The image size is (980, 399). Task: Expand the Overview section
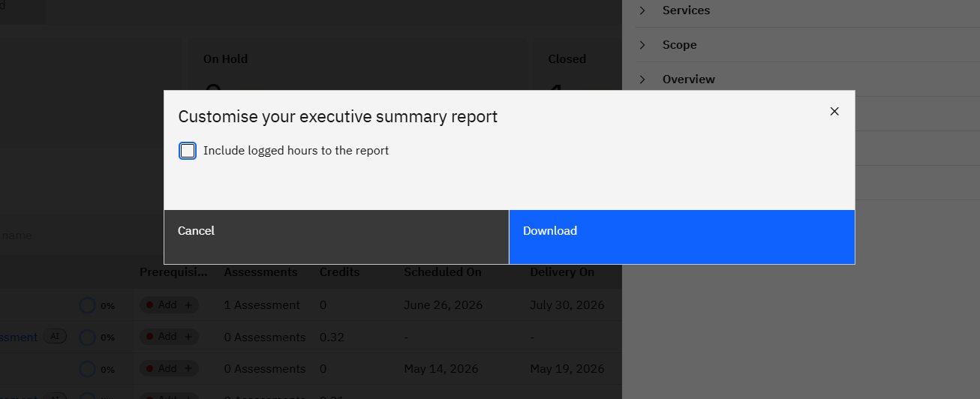[x=808, y=79]
